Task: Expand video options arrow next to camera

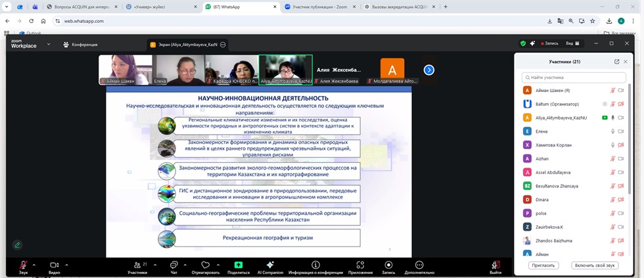Action: tap(66, 264)
